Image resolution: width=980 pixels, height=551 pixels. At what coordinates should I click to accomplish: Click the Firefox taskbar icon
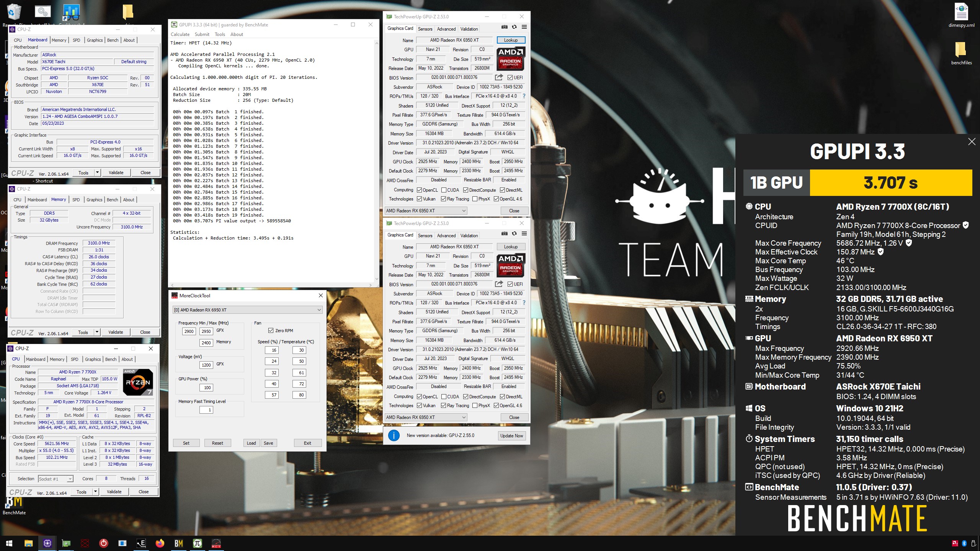point(160,543)
